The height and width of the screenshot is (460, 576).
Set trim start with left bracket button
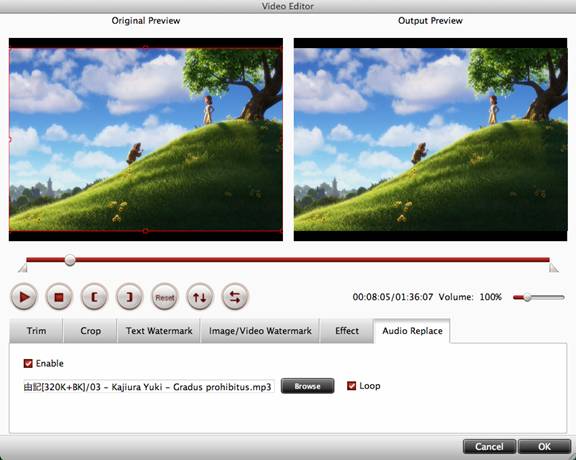pos(94,297)
